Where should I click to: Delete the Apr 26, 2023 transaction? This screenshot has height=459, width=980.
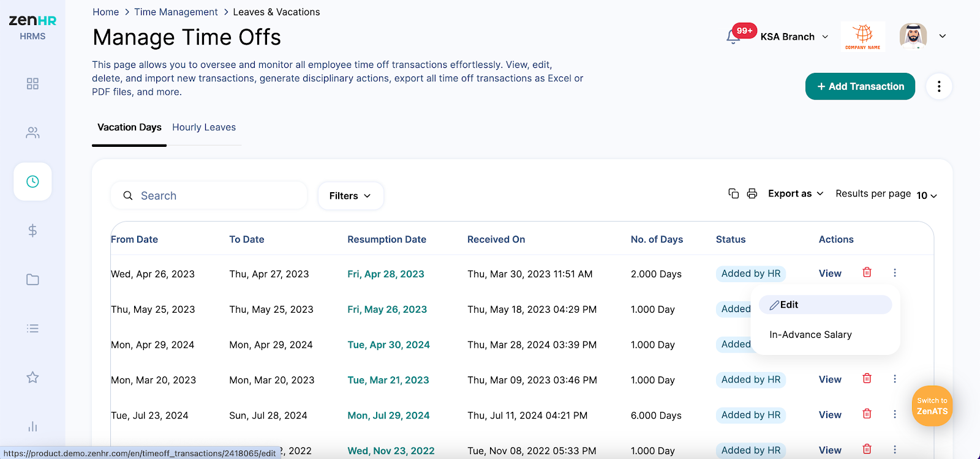coord(867,272)
